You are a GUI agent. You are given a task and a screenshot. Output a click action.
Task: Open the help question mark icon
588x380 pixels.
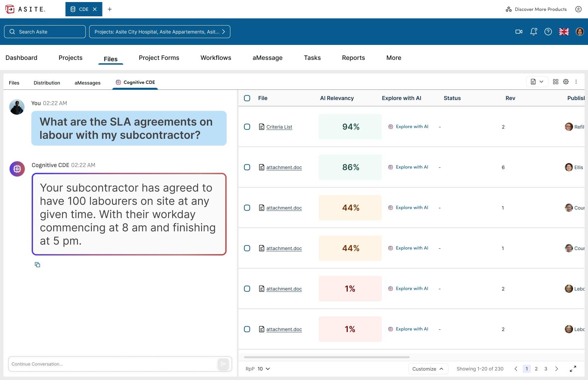[548, 32]
